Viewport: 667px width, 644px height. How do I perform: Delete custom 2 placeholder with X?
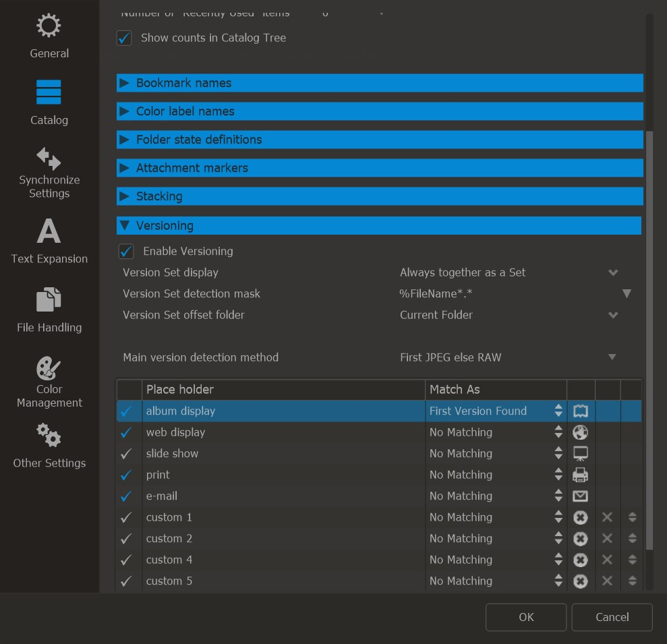(x=607, y=539)
